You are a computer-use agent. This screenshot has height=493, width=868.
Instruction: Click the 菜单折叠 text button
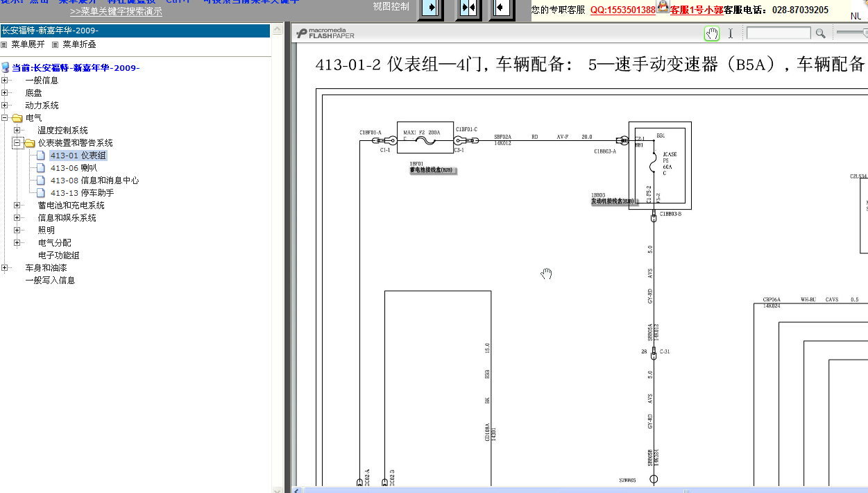pos(79,44)
